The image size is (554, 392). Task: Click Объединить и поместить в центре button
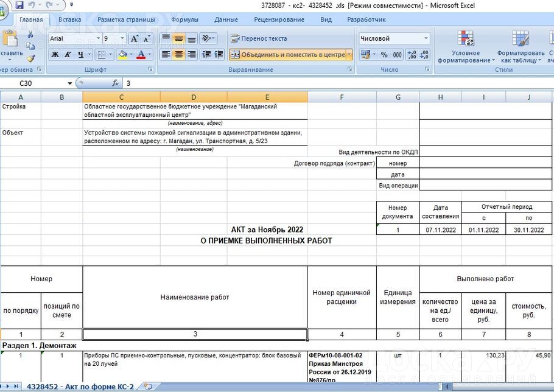point(287,55)
